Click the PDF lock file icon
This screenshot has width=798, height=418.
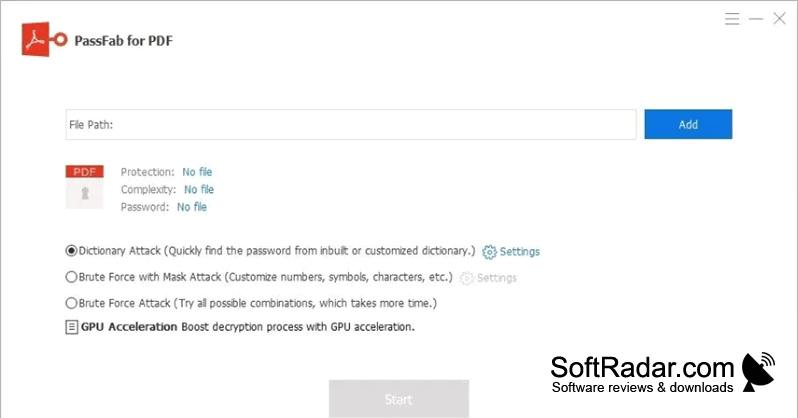[x=84, y=187]
